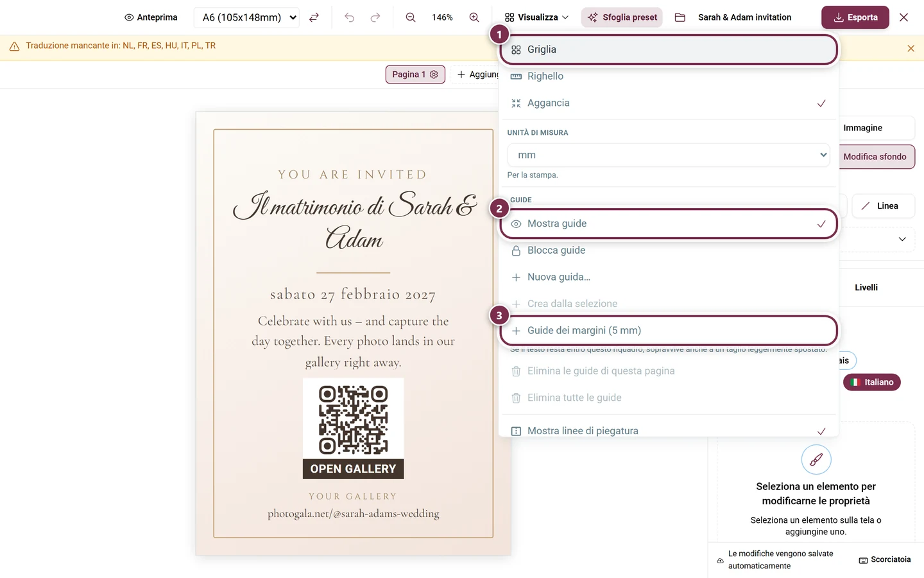Expand the chevron below the Linea button
Screen dimensions: 924x578
[x=902, y=239]
